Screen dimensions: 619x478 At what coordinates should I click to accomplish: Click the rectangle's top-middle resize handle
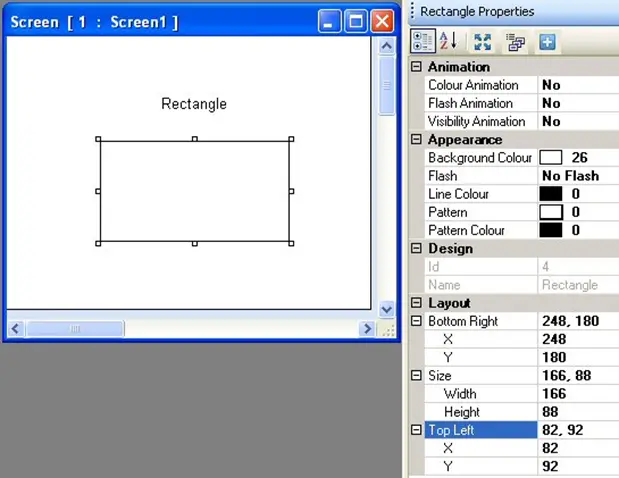tap(195, 139)
